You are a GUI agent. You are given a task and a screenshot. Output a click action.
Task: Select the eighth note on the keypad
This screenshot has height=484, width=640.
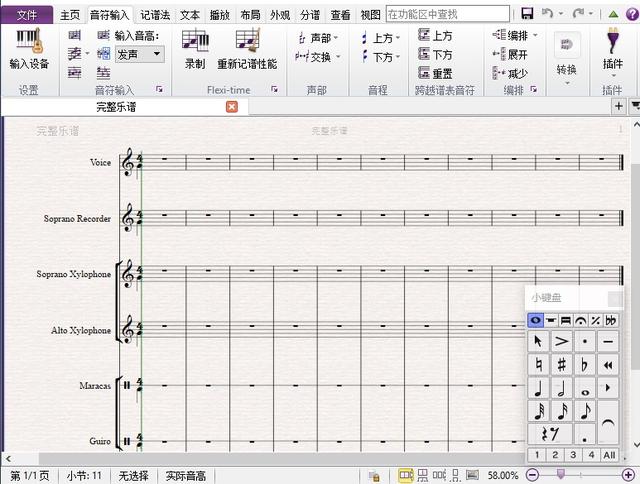click(x=584, y=411)
